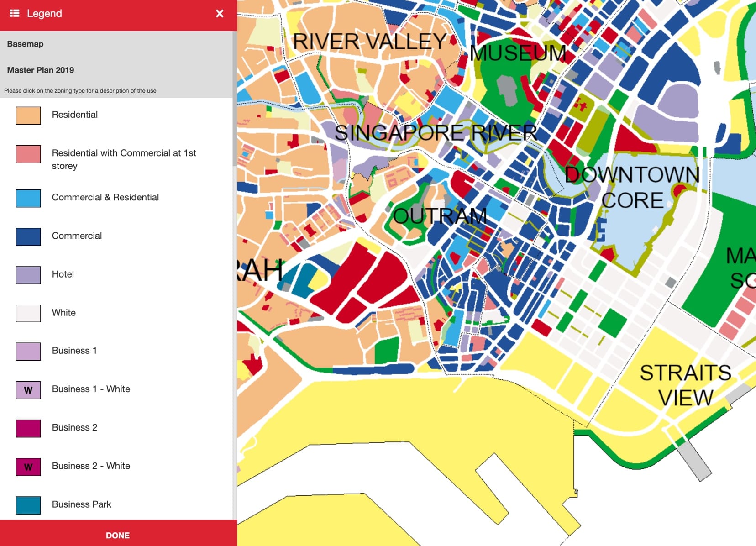
Task: Select the Commercial zoning label
Action: 77,236
